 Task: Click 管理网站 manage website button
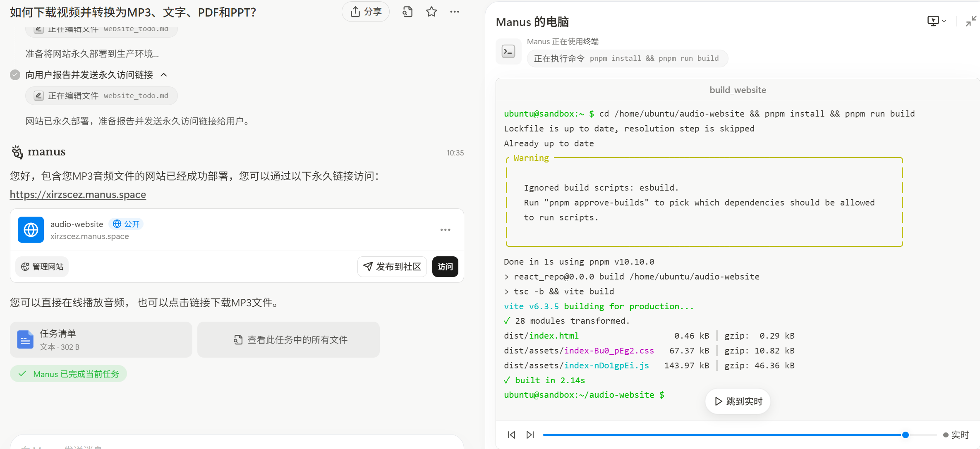pos(42,267)
